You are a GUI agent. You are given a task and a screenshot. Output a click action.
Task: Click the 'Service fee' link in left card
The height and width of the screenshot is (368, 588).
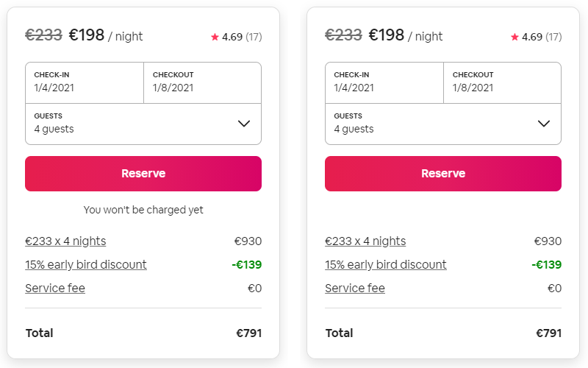coord(55,288)
